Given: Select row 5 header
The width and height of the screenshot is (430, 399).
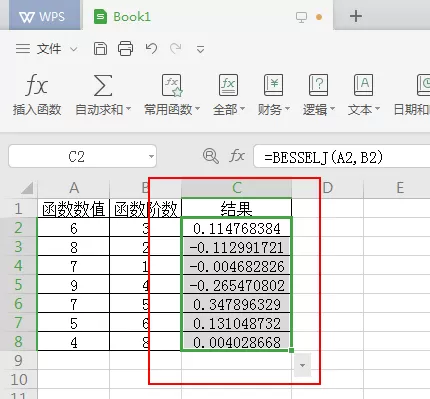Looking at the screenshot, I should click(x=18, y=284).
